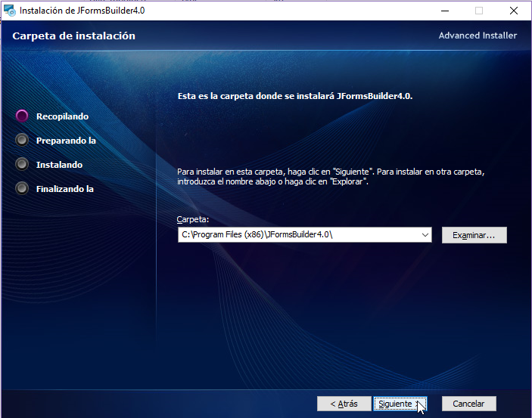Screen dimensions: 532x418
Task: Open folder browser with Examinar button
Action: pyautogui.click(x=474, y=235)
